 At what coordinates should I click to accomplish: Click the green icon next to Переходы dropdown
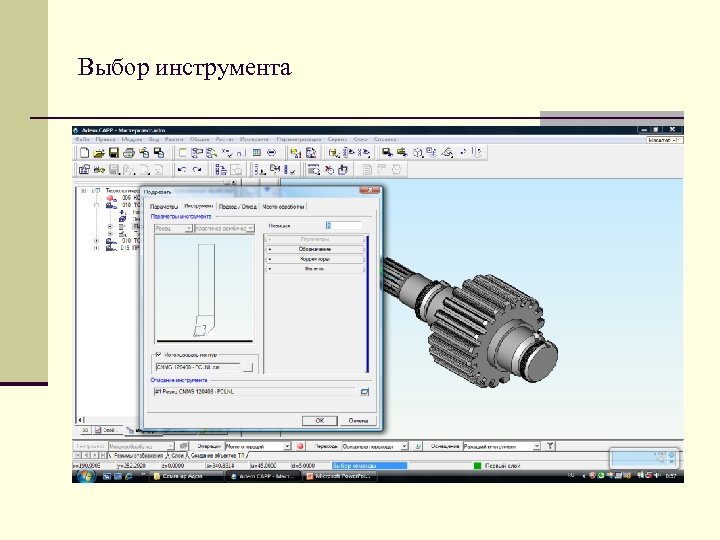point(418,446)
